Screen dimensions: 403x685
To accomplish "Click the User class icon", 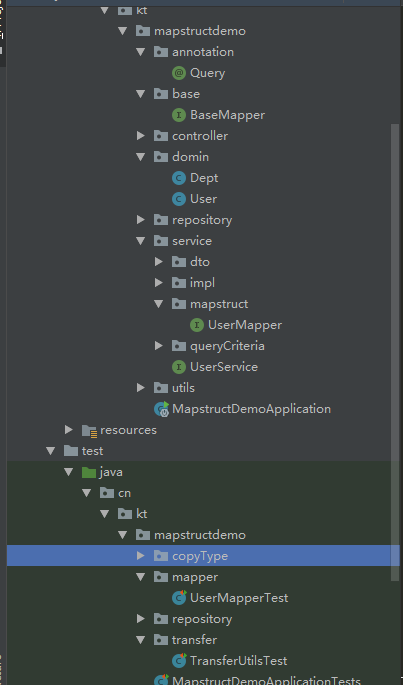I will [178, 199].
